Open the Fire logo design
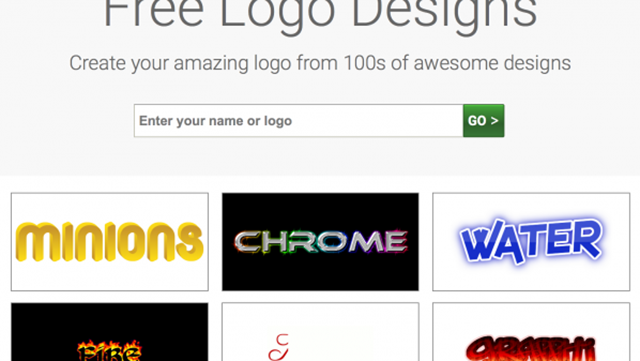The image size is (640, 361). 110,332
